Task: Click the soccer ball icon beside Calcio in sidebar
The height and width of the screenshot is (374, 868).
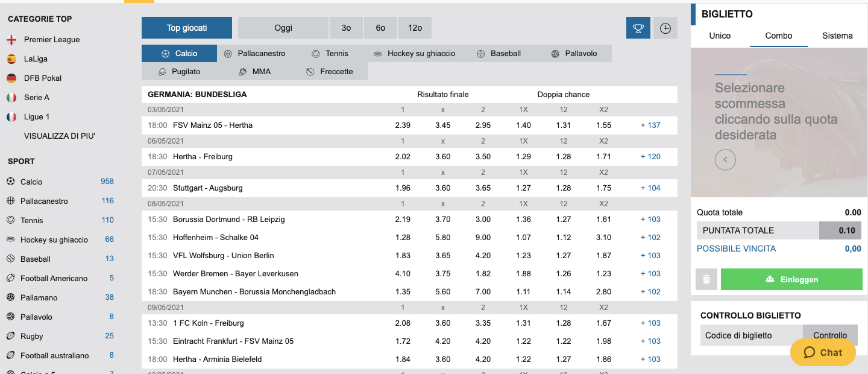Action: click(10, 182)
